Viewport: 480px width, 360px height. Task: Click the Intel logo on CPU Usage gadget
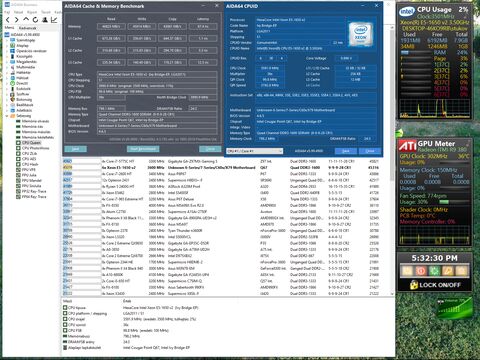point(407,12)
